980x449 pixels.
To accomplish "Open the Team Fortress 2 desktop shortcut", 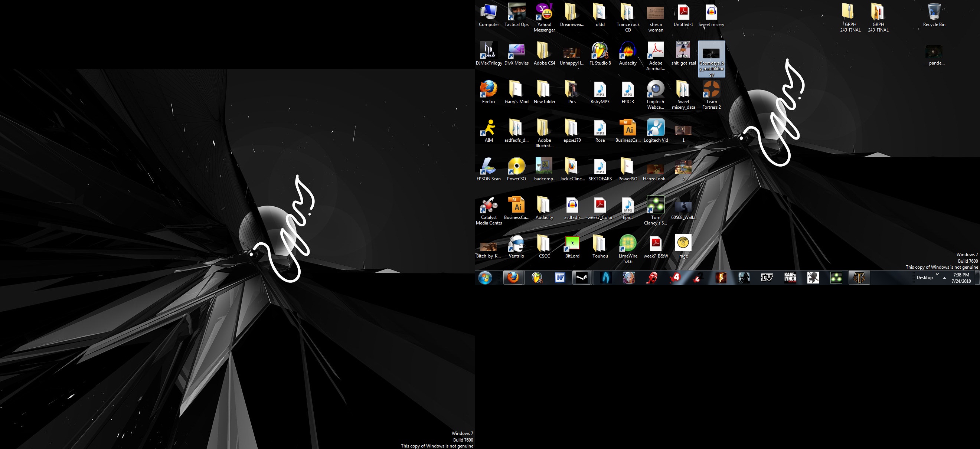I will pyautogui.click(x=711, y=90).
